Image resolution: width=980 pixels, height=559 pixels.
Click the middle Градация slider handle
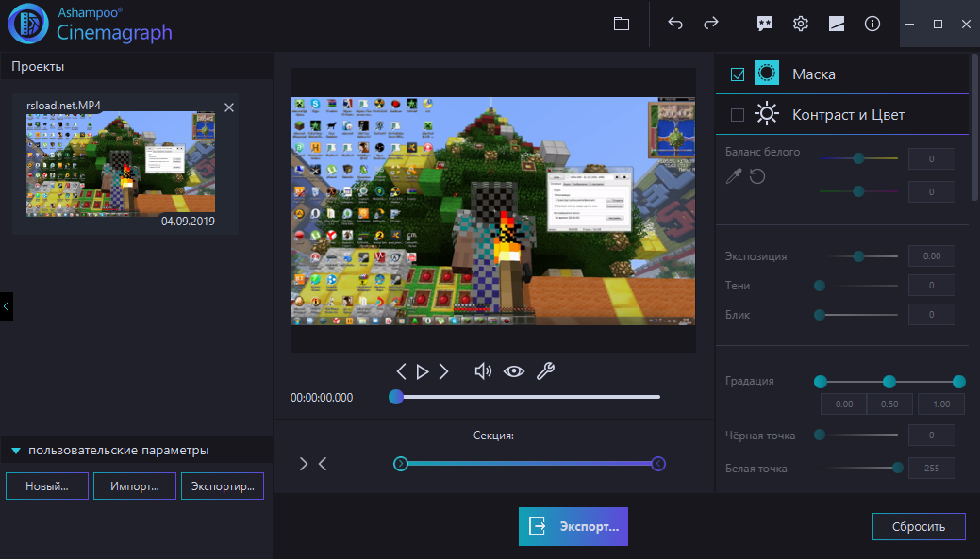tap(889, 382)
